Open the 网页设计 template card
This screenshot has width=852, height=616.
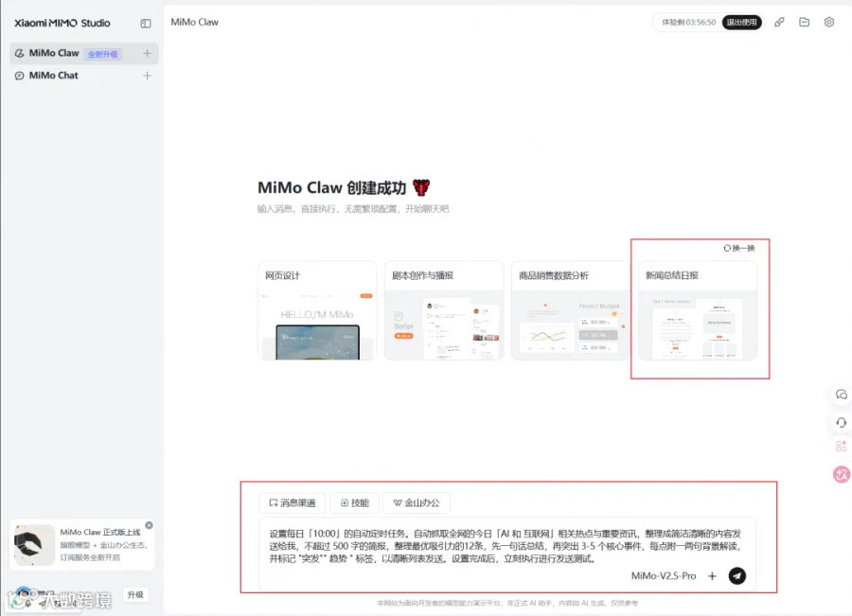click(317, 310)
